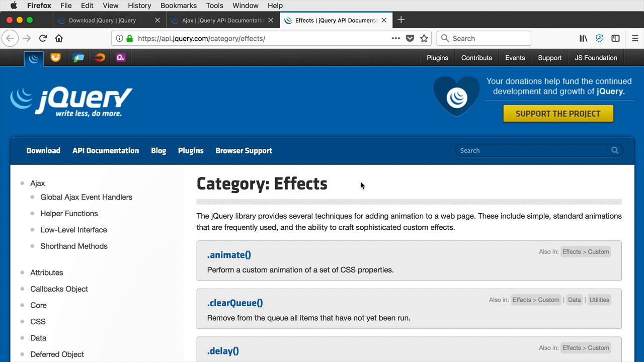The height and width of the screenshot is (362, 644).
Task: Go to API Documentation nav item
Action: click(x=106, y=150)
